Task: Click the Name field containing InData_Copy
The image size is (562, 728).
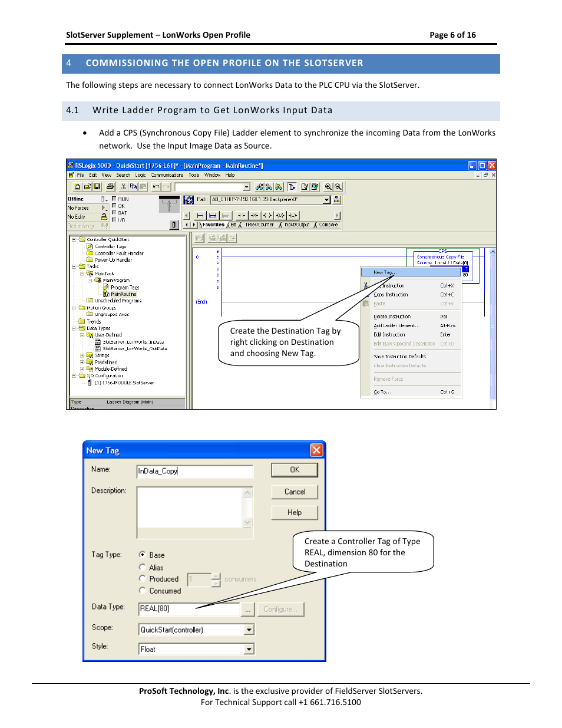Action: point(195,471)
